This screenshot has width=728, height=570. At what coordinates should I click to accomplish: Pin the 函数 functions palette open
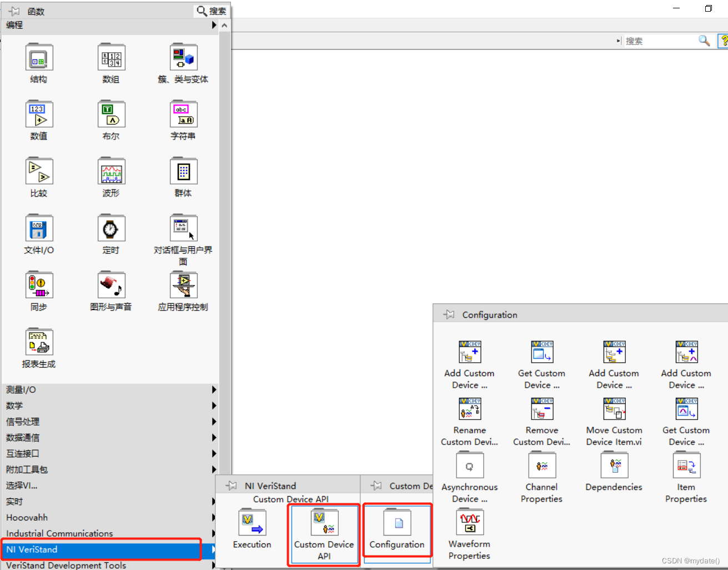point(14,11)
